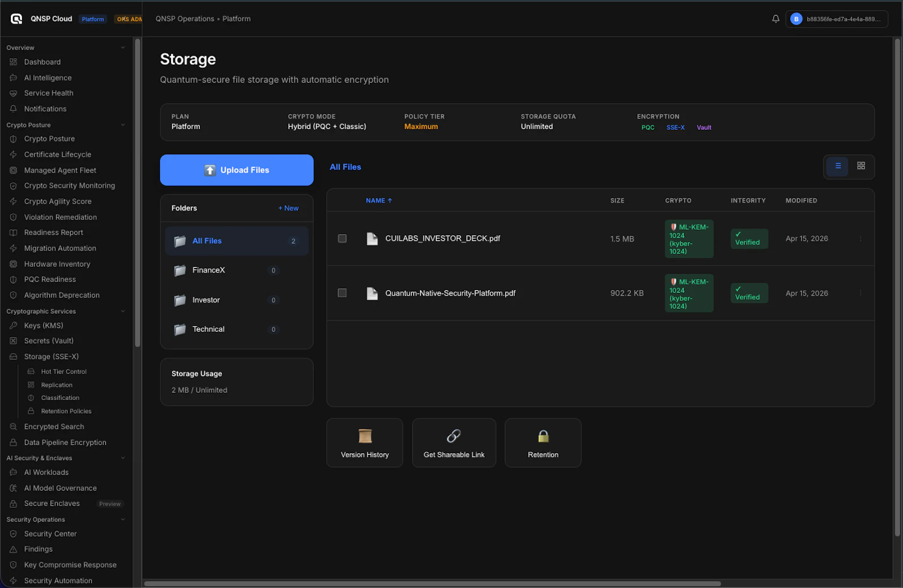Switch to grid view of files
The width and height of the screenshot is (903, 588).
861,166
